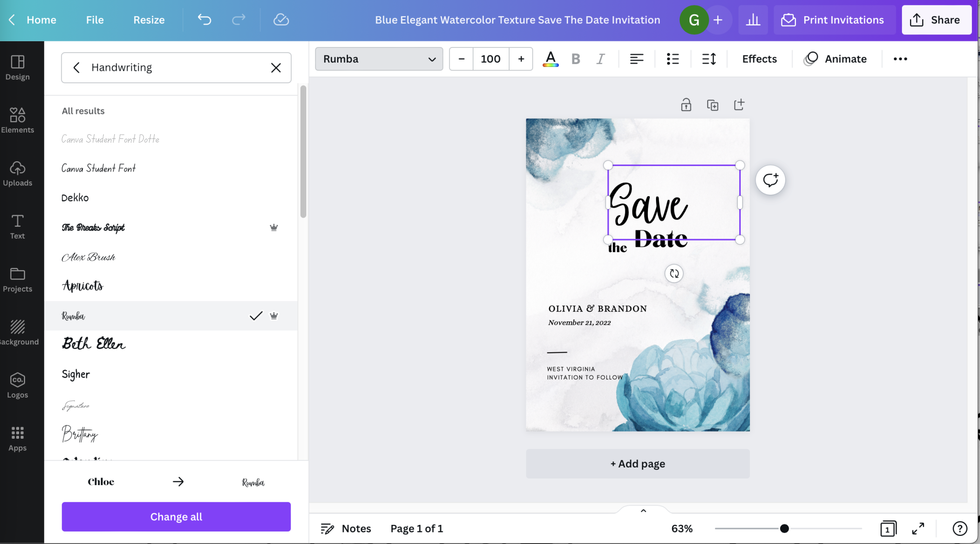Open the text color picker
980x544 pixels.
[550, 59]
